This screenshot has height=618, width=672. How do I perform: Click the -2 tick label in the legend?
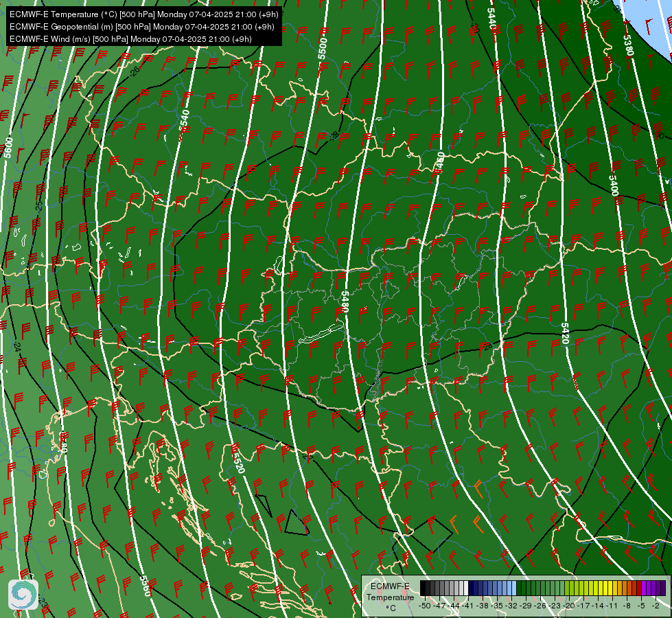656,606
